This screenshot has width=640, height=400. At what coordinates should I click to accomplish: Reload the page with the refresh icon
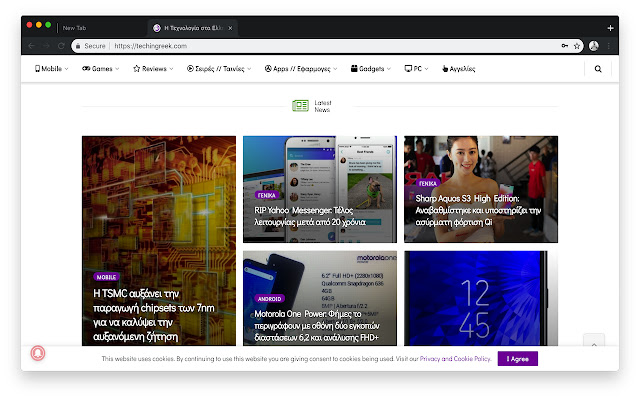tap(61, 46)
